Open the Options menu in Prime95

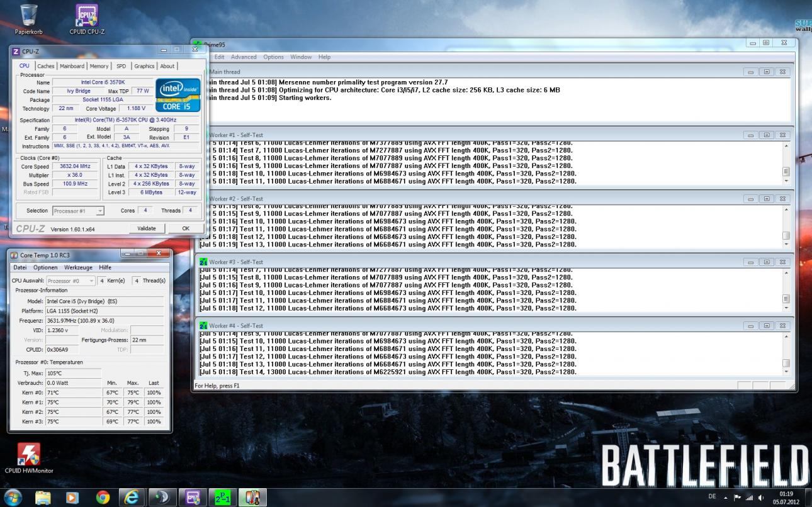[273, 57]
